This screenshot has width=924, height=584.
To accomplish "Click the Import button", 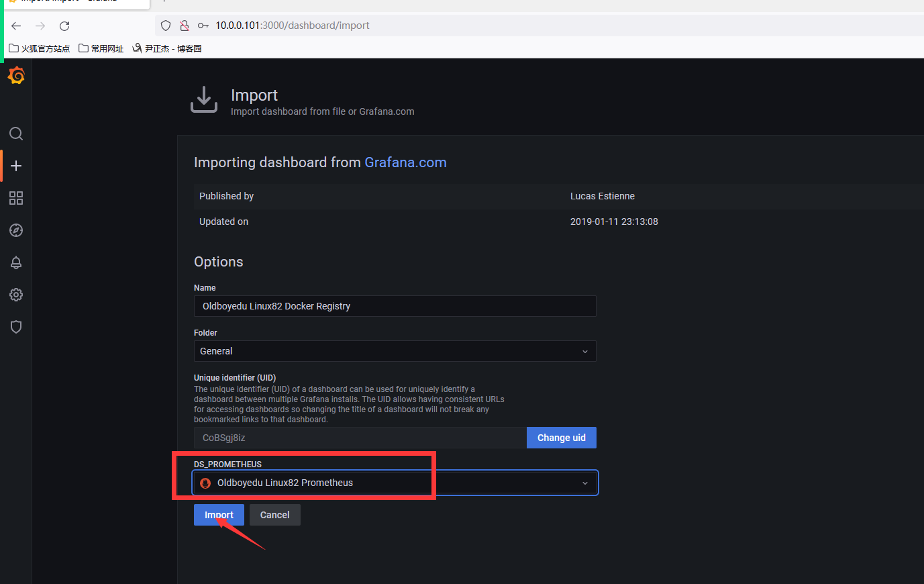I will [219, 515].
